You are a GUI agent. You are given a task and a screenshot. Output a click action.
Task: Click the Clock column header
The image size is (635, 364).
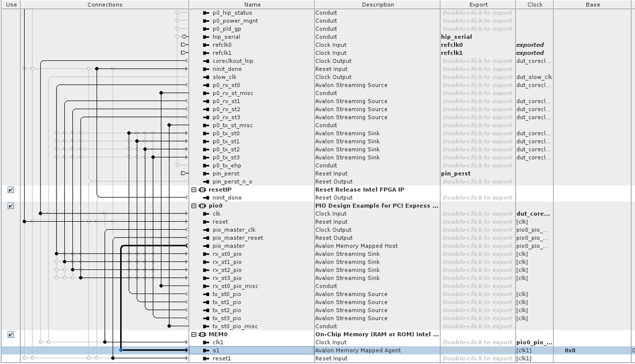pyautogui.click(x=535, y=4)
